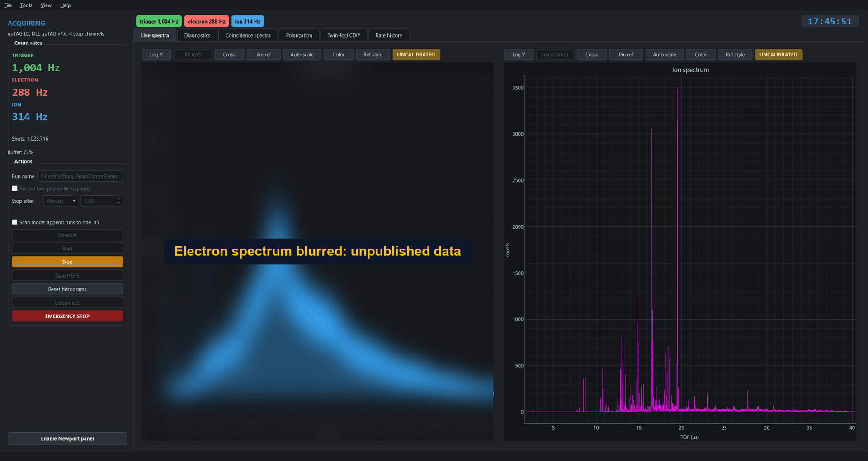Switch to the Coincidence spectra tab
The height and width of the screenshot is (461, 868).
pyautogui.click(x=248, y=35)
